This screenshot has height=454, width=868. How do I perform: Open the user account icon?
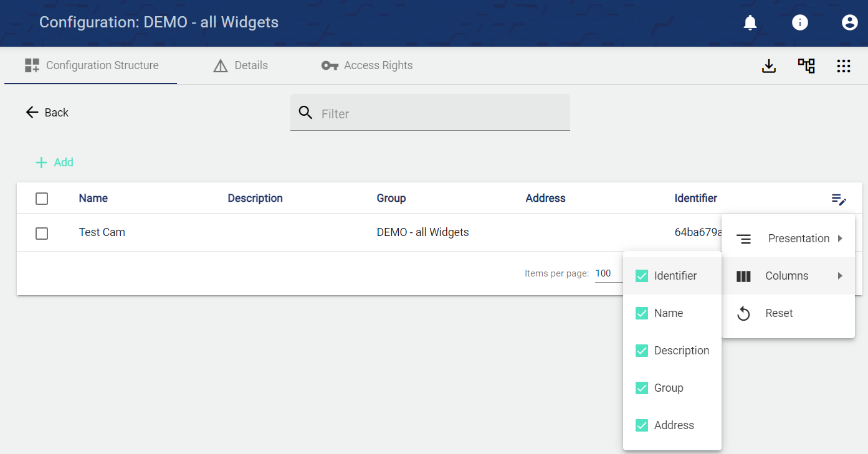pyautogui.click(x=849, y=23)
